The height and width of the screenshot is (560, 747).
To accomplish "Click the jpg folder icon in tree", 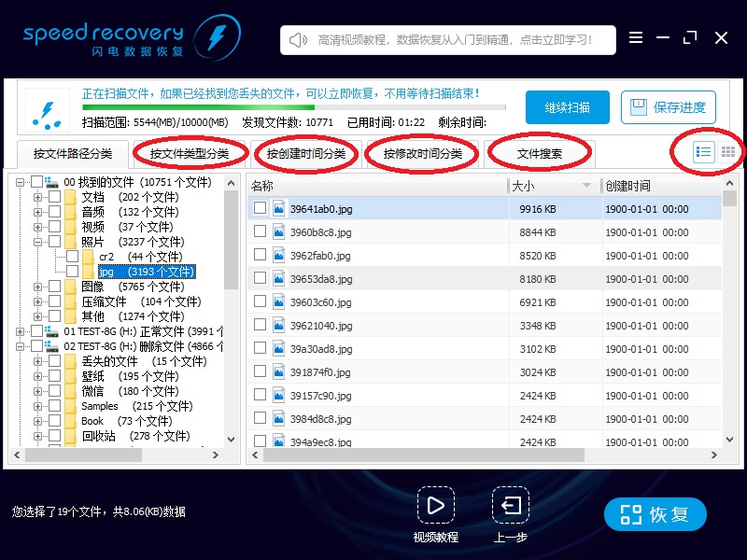I will click(89, 272).
